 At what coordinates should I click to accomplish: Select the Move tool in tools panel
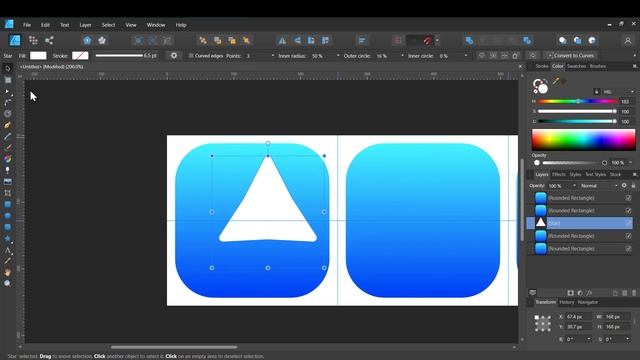[7, 68]
